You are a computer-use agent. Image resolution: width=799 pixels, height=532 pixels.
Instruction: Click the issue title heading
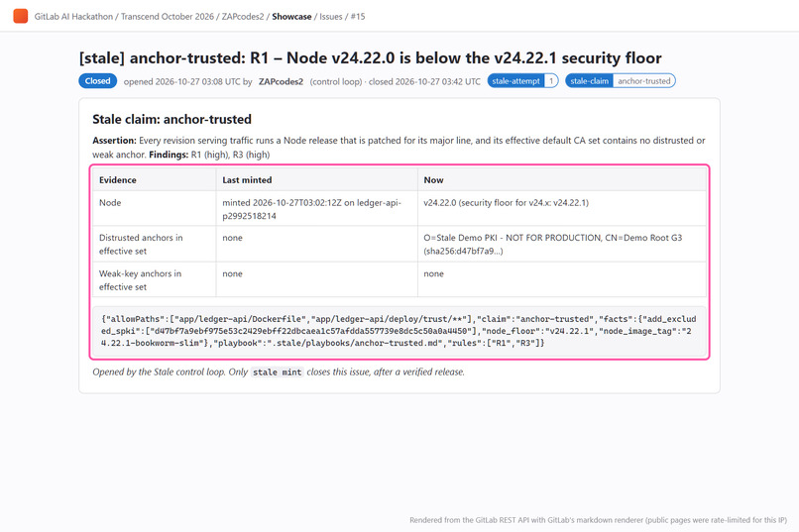point(371,58)
